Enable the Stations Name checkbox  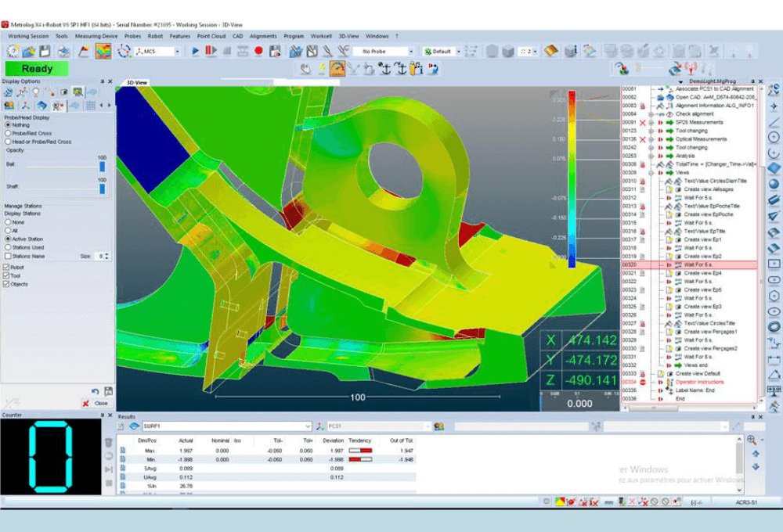[8, 256]
